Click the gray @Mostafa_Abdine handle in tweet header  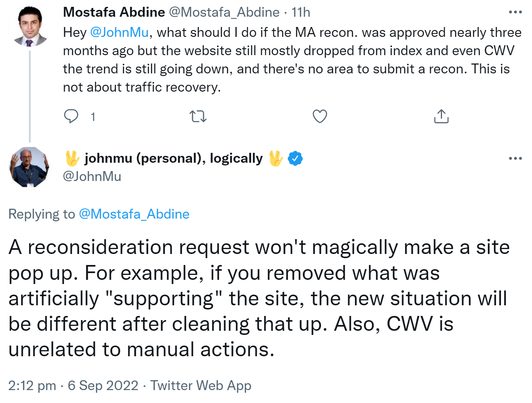pos(224,12)
